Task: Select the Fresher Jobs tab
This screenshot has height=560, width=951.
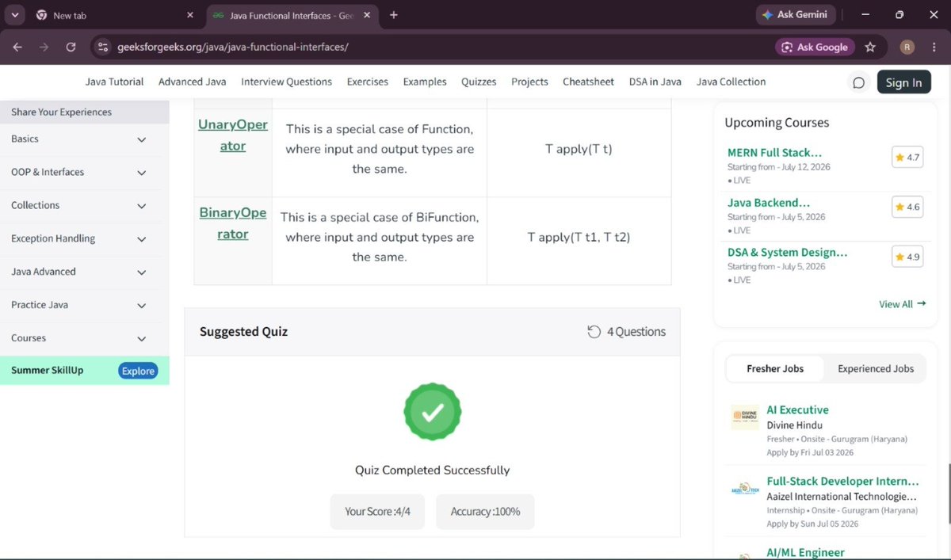Action: tap(775, 369)
